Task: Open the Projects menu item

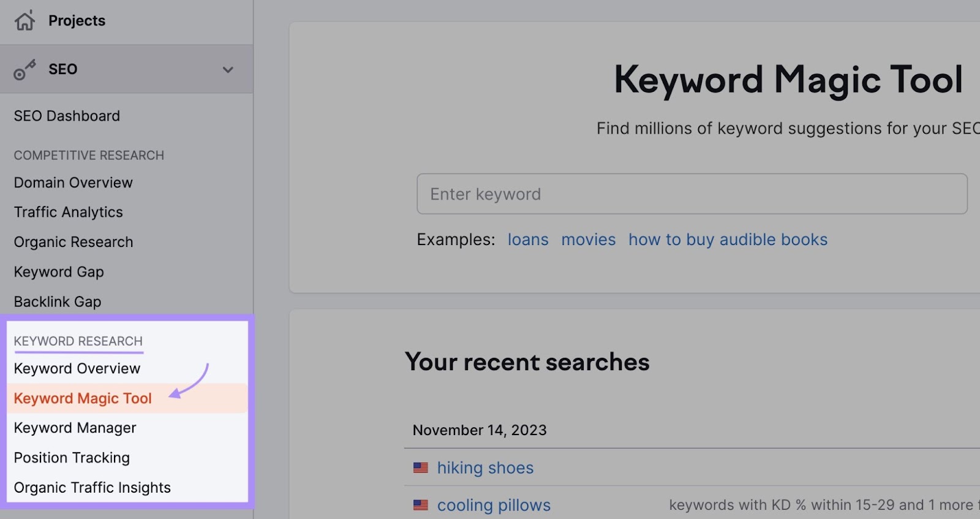Action: pos(77,21)
